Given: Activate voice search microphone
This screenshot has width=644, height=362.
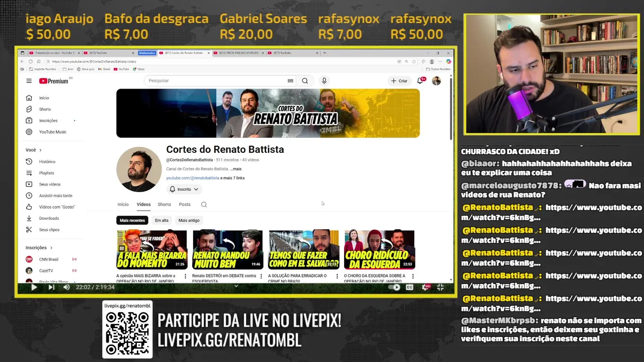Looking at the screenshot, I should click(x=324, y=80).
